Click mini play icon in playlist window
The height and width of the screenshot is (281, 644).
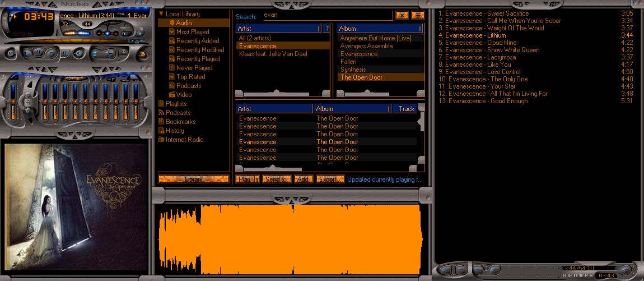click(x=570, y=275)
